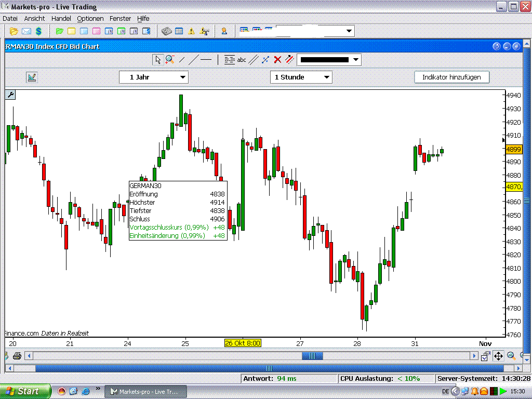
Task: Click the 26 Okt 8:00 date marker
Action: [x=243, y=343]
